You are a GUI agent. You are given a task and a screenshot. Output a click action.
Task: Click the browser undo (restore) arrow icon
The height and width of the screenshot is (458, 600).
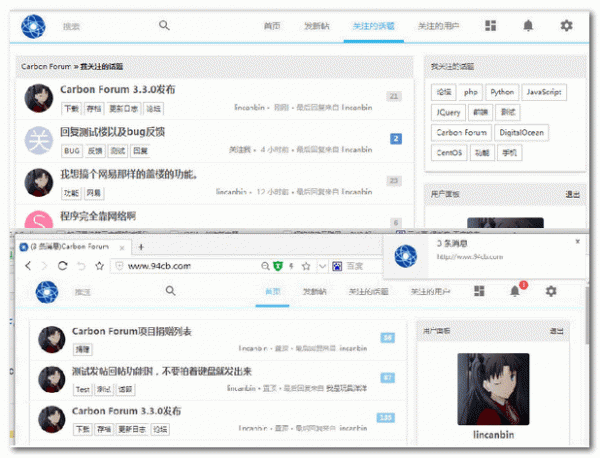[x=81, y=266]
